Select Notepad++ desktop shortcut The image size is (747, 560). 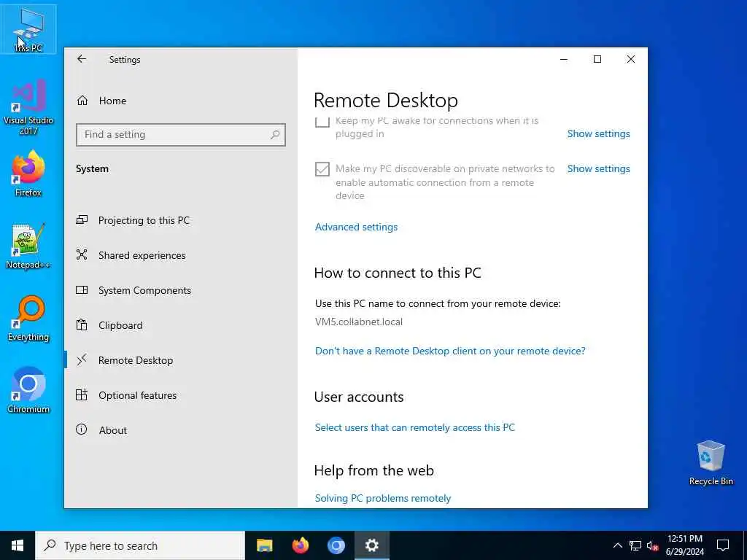click(28, 246)
